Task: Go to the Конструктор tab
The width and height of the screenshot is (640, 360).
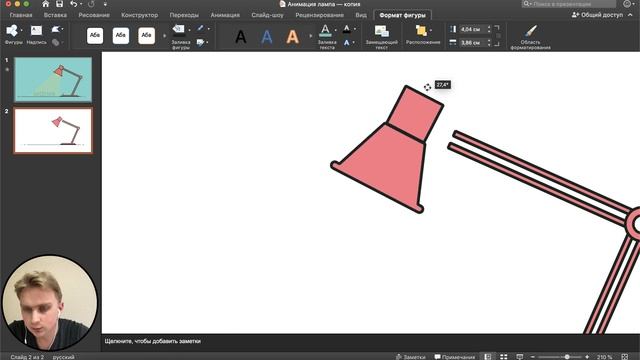Action: pos(140,15)
